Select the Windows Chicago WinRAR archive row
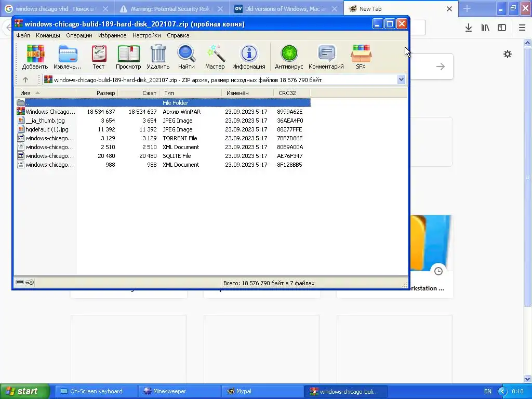 click(163, 112)
